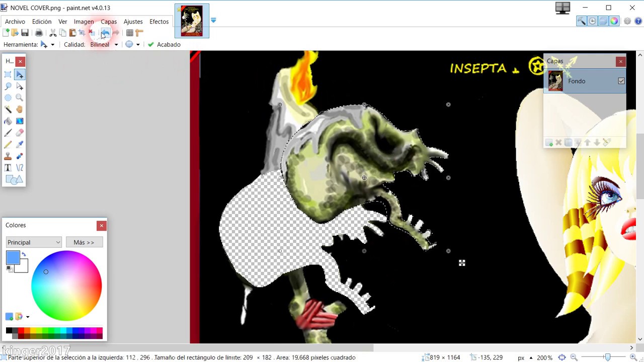644x362 pixels.
Task: Click the Deselect toolbar icon
Action: click(x=92, y=33)
